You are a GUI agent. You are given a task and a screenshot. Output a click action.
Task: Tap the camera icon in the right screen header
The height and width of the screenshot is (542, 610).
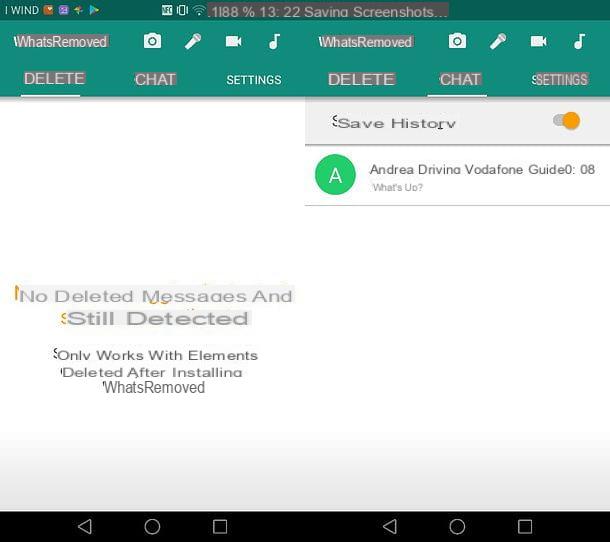pos(457,41)
